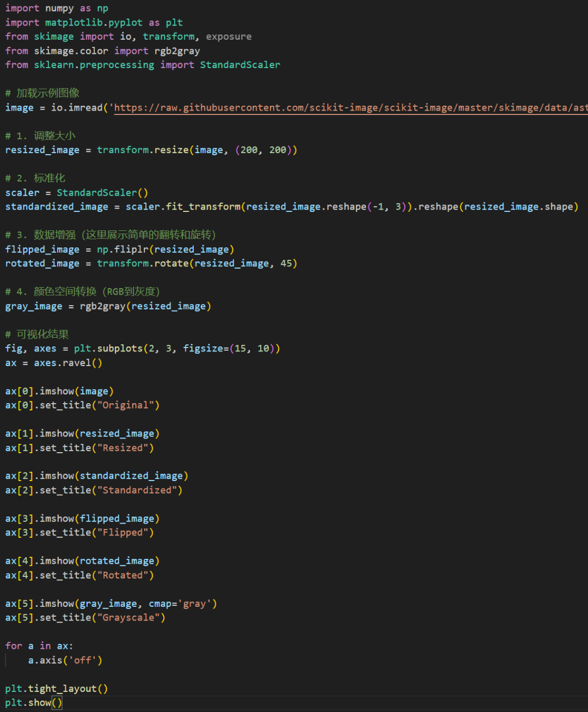Click the rotation angle '45'
This screenshot has height=712, width=588.
[286, 263]
